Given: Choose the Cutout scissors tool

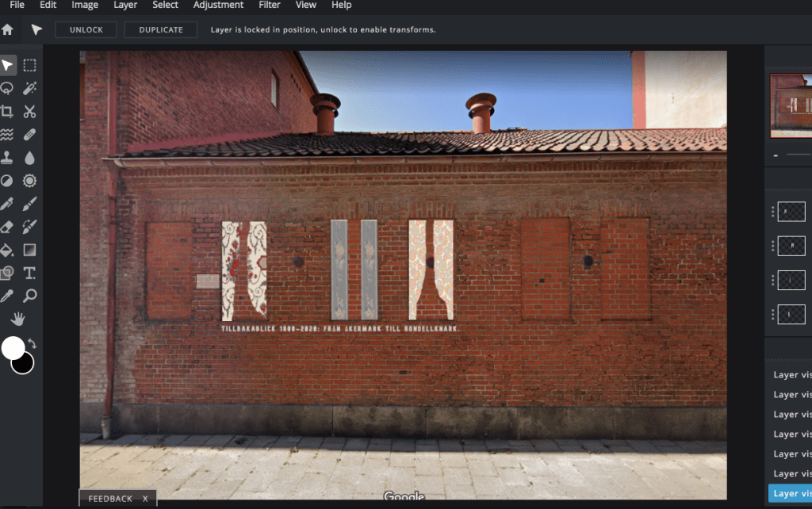Looking at the screenshot, I should click(x=29, y=112).
